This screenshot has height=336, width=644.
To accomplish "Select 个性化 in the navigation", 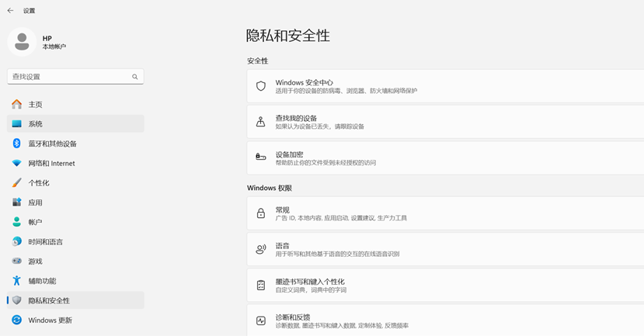I will coord(75,182).
